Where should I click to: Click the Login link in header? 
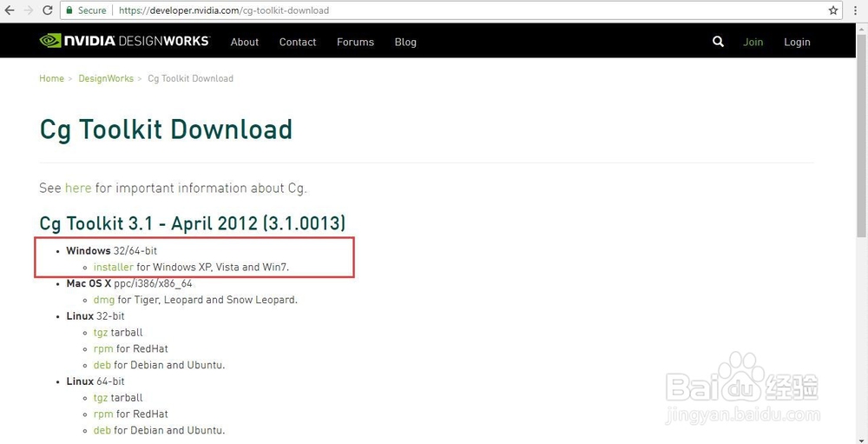(797, 42)
